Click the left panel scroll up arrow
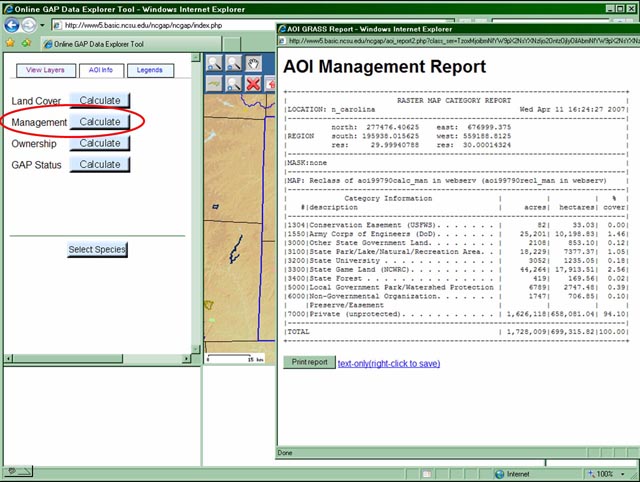The image size is (640, 482). pyautogui.click(x=196, y=58)
